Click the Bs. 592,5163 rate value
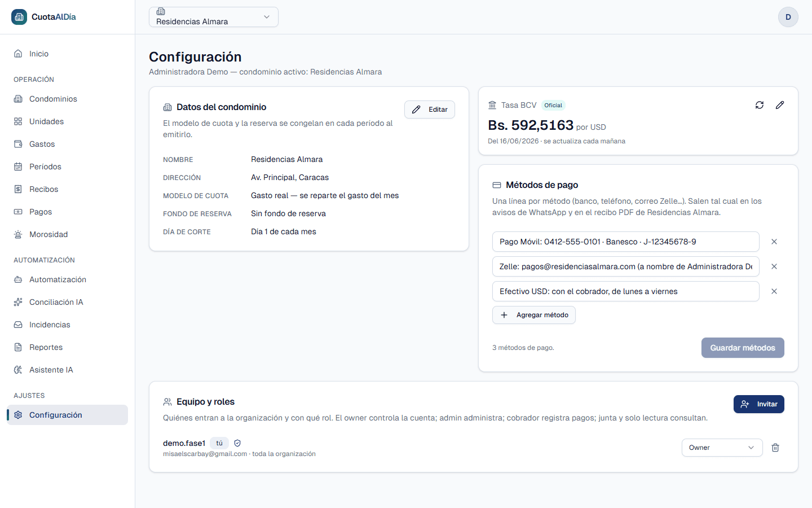This screenshot has width=812, height=508. point(531,125)
